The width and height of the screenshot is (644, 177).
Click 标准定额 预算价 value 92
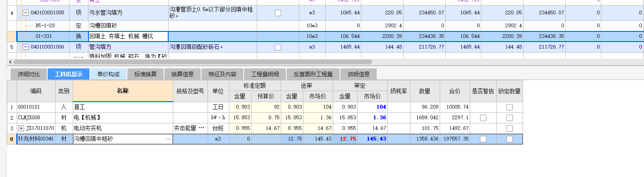tap(266, 107)
